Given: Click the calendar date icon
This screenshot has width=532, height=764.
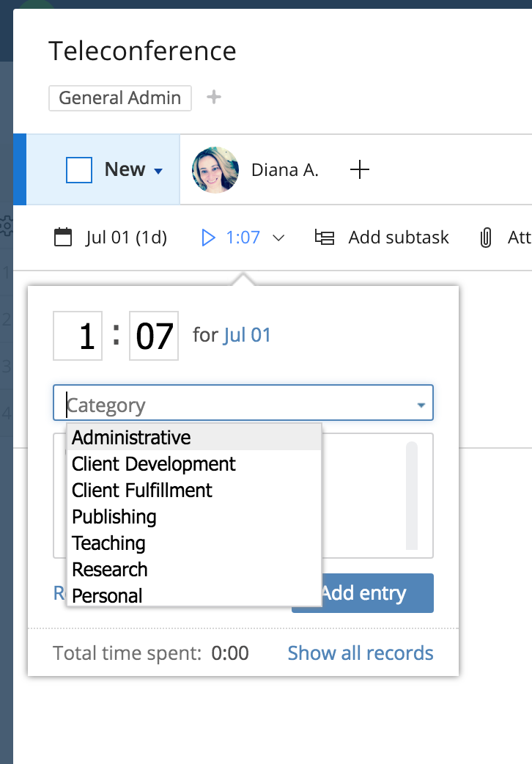Looking at the screenshot, I should (64, 237).
